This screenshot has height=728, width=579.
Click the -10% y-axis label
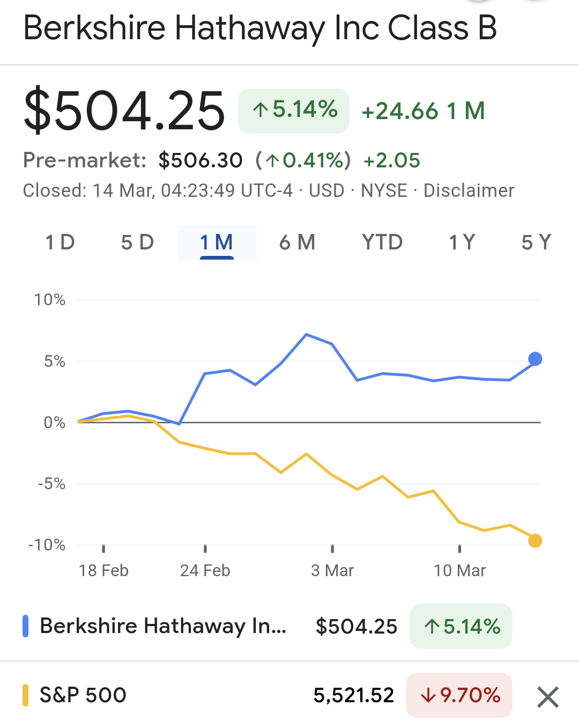(47, 545)
